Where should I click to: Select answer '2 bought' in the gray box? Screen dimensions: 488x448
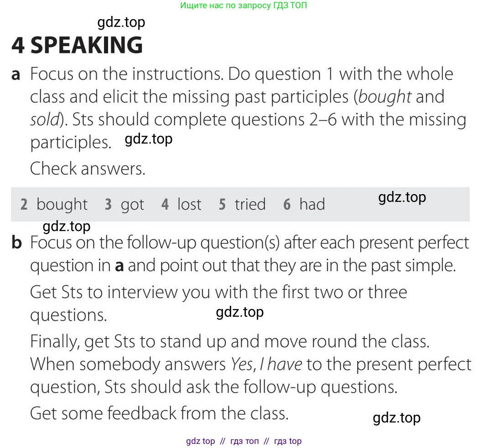pyautogui.click(x=54, y=205)
